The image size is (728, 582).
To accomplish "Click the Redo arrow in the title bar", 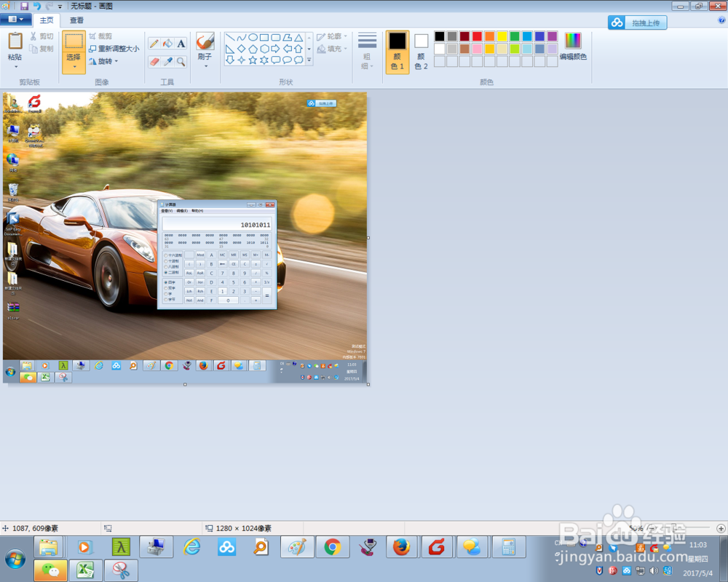I will (49, 6).
